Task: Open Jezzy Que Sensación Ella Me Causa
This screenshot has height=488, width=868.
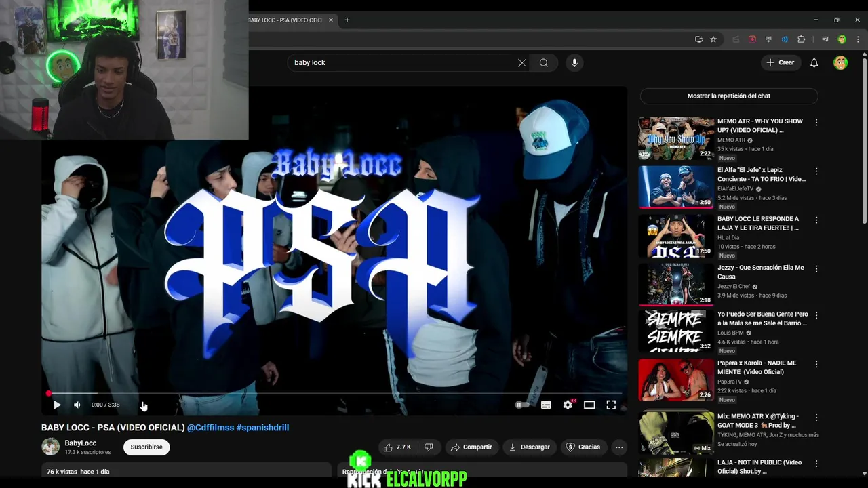Action: click(x=760, y=272)
